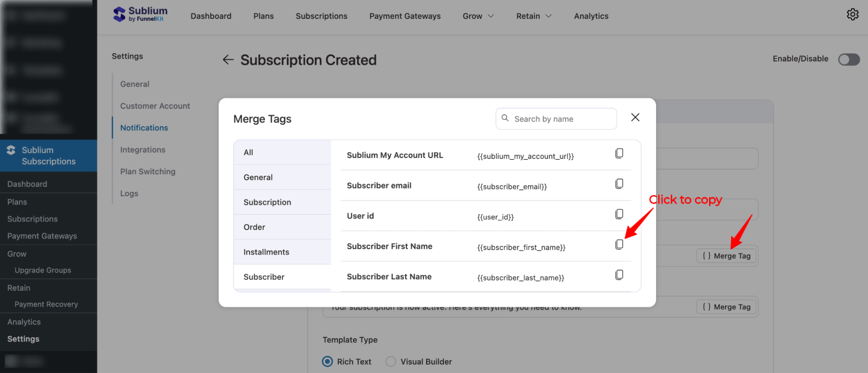Open Plan Switching settings section
Image resolution: width=868 pixels, height=373 pixels.
(148, 172)
